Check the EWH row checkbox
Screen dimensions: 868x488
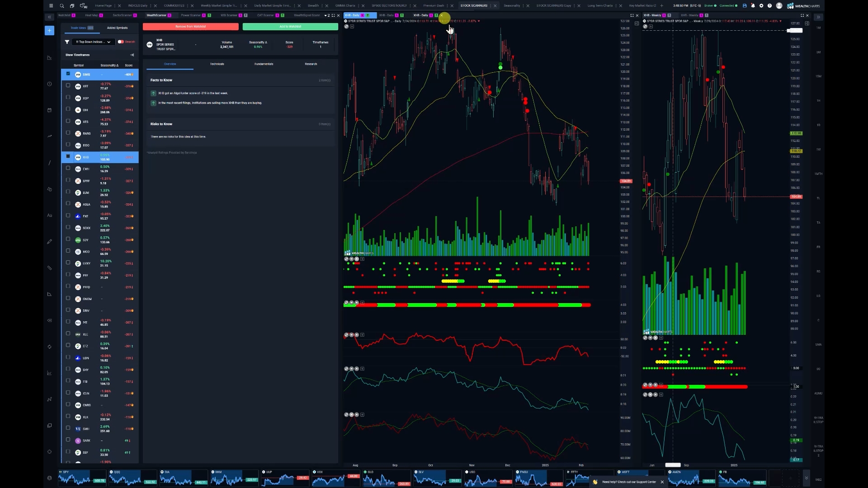68,168
